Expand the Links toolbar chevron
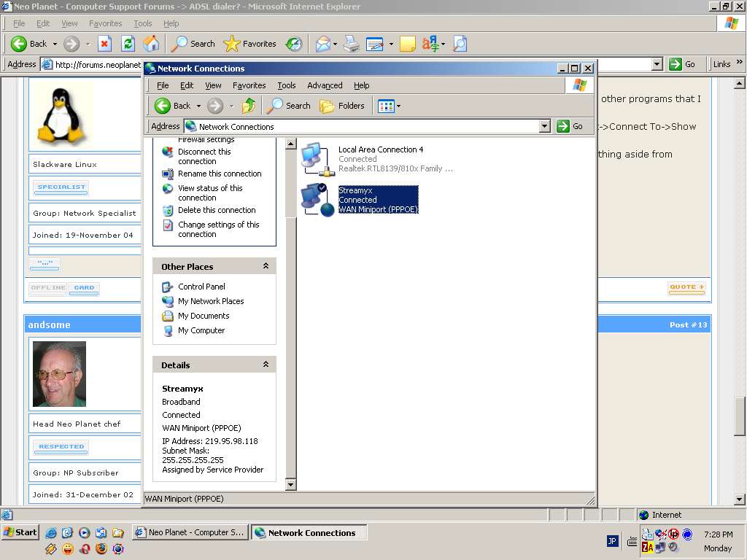The width and height of the screenshot is (747, 560). [x=739, y=63]
